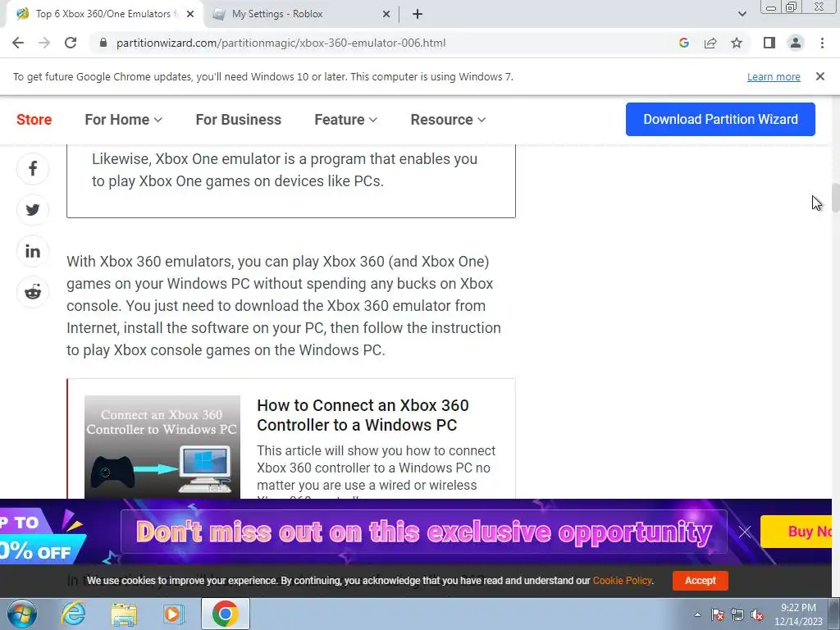Image resolution: width=840 pixels, height=630 pixels.
Task: Close the promotional banner with the X
Action: point(745,532)
